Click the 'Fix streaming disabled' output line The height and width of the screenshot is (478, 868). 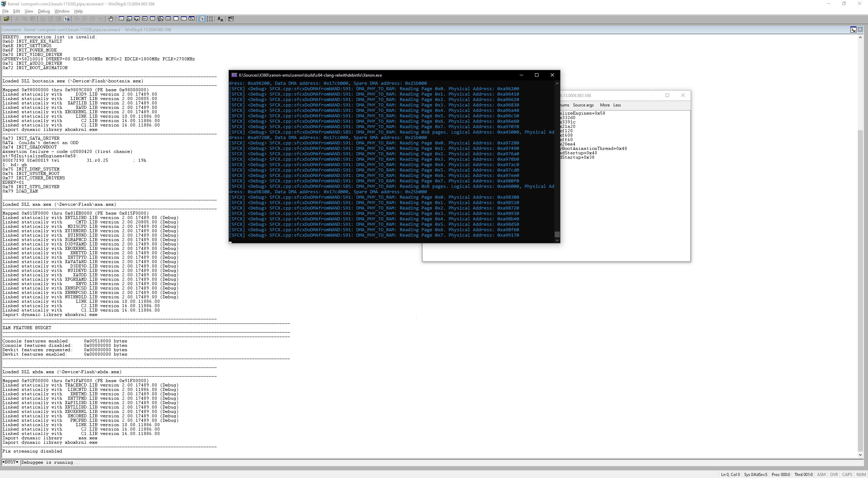32,451
